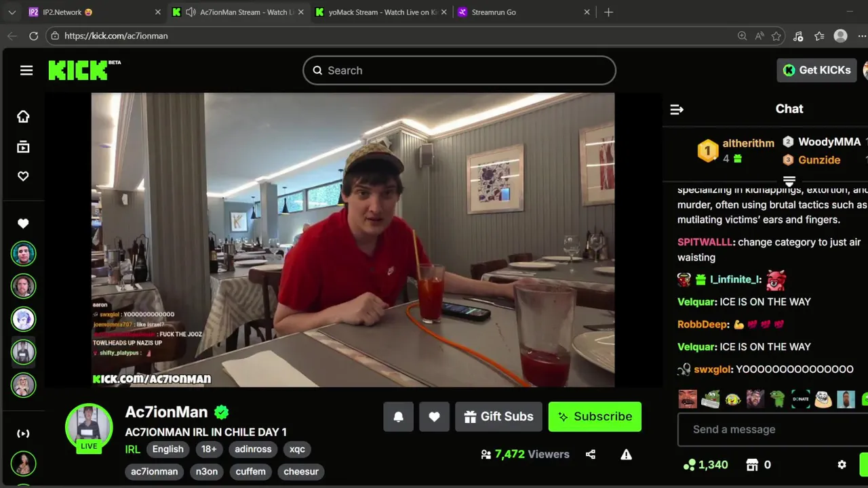Image resolution: width=868 pixels, height=488 pixels.
Task: Close the IP2.Network tab
Action: [x=157, y=12]
